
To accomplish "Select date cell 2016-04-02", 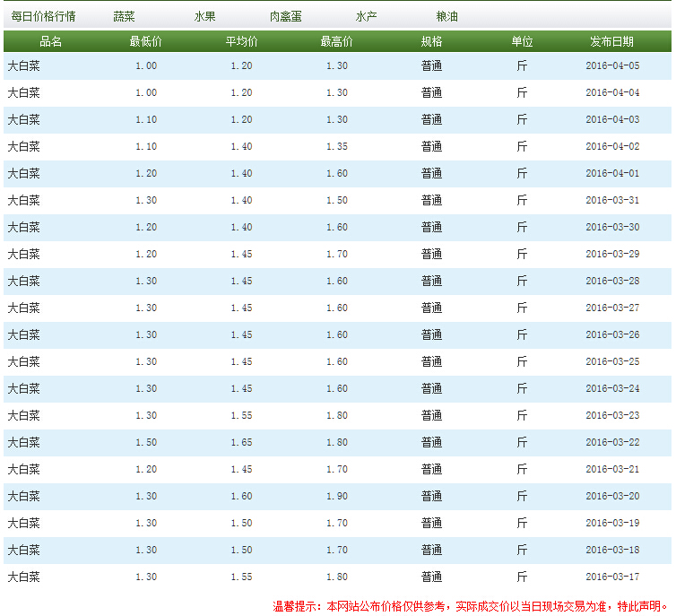I will [612, 146].
